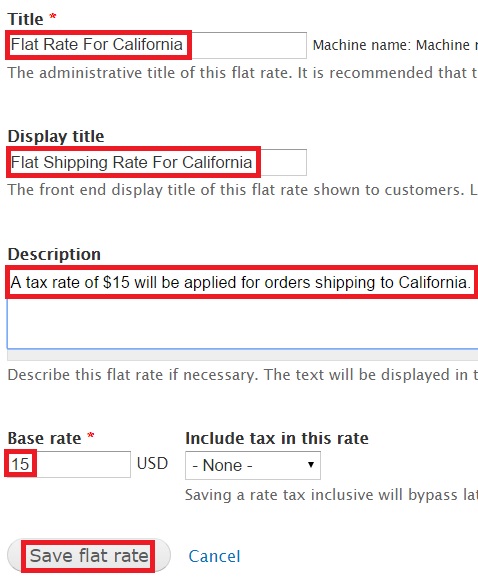Click the Base rate label
Viewport: 478px width, 581px height.
coord(44,438)
